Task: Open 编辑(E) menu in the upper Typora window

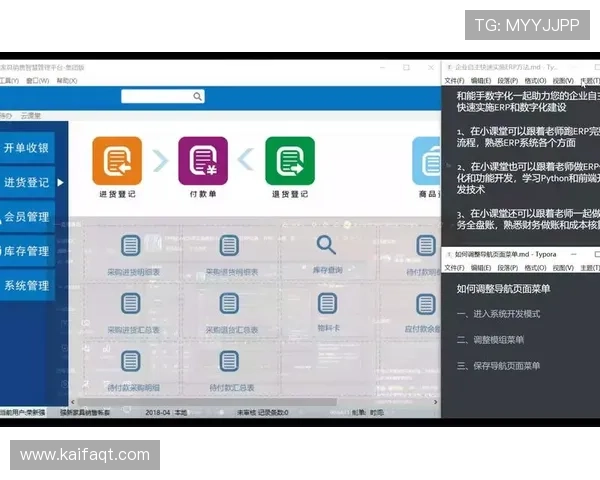Action: tap(481, 80)
